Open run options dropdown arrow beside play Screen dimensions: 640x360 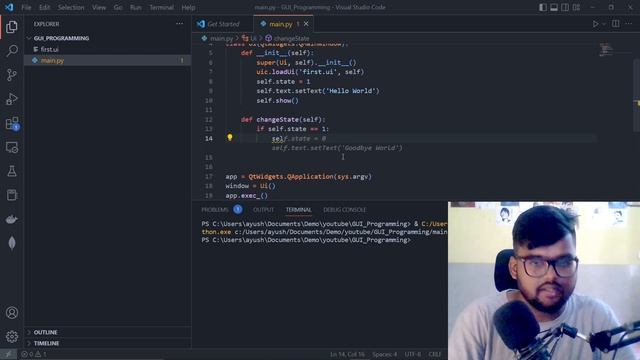604,24
